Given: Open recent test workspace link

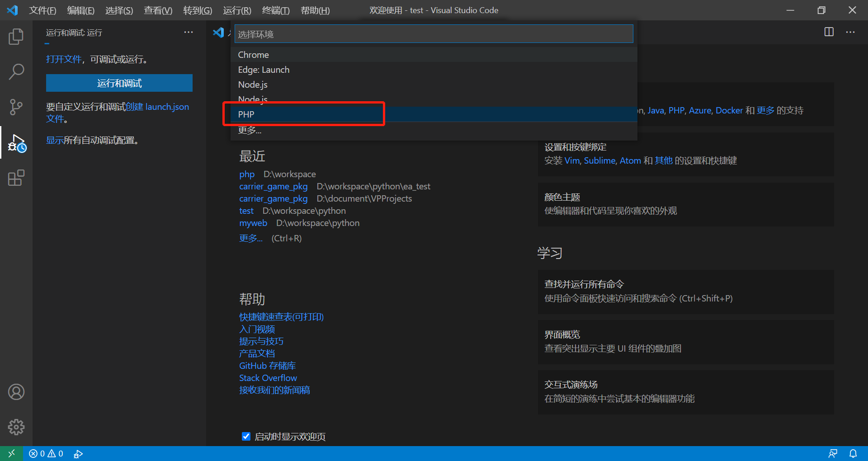Looking at the screenshot, I should 246,211.
